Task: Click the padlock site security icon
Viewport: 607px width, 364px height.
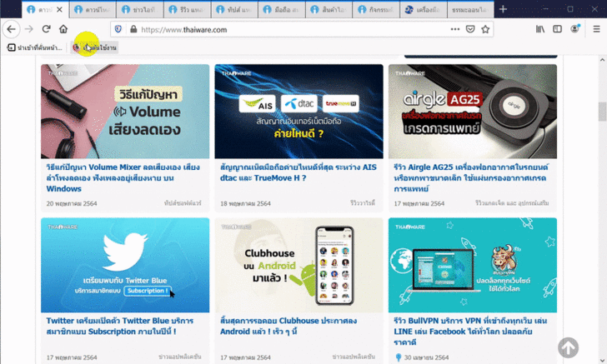Action: tap(133, 29)
